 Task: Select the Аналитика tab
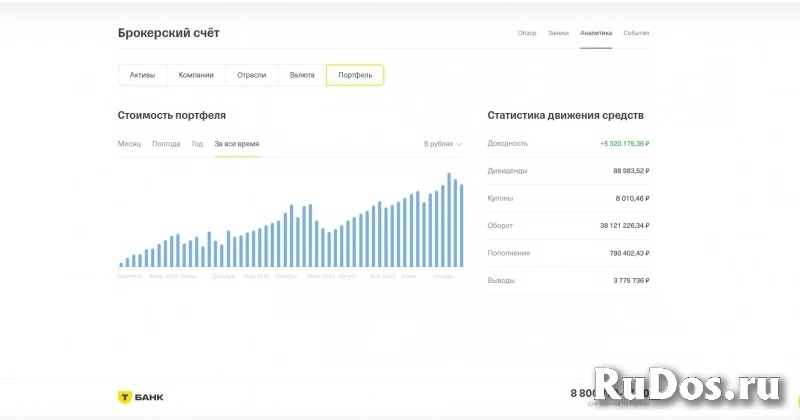point(596,33)
